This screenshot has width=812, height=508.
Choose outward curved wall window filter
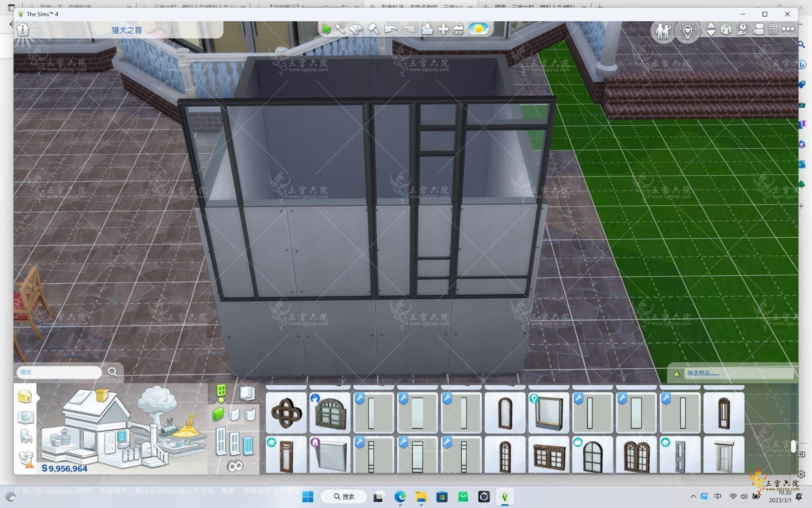250,414
